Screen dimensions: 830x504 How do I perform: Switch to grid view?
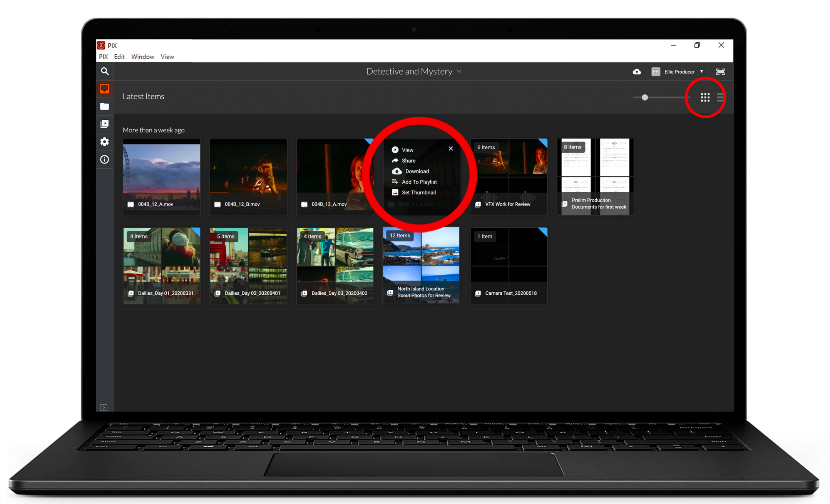click(x=705, y=97)
